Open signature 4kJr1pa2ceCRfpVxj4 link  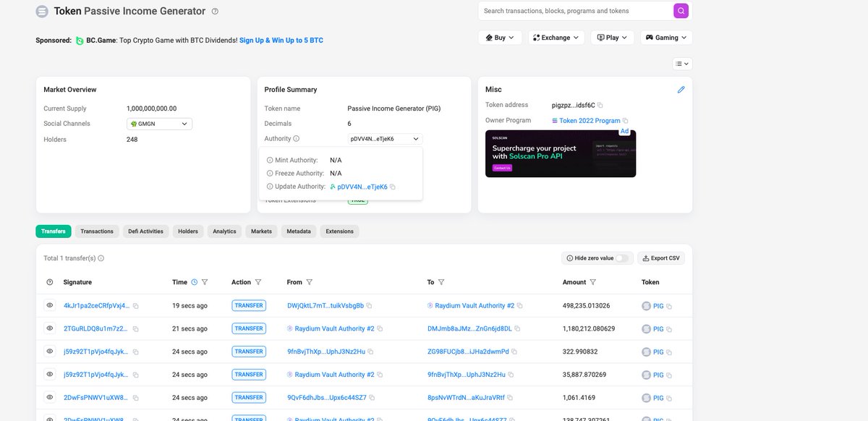point(97,306)
